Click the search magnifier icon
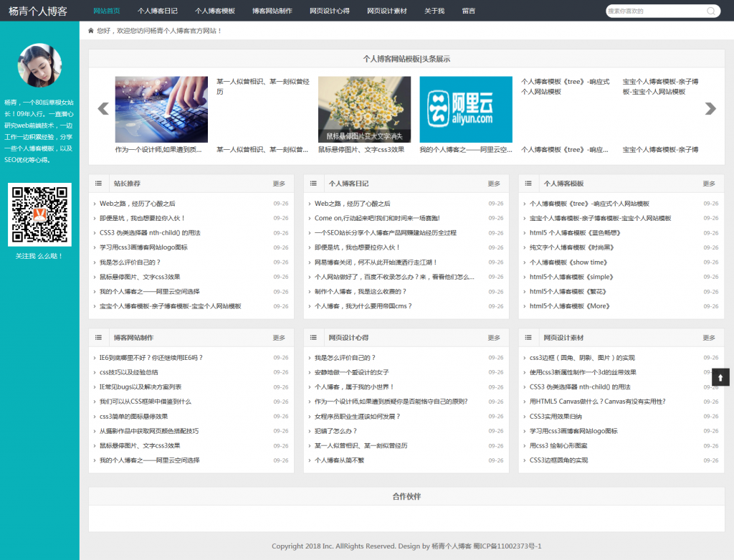This screenshot has width=734, height=560. [710, 11]
